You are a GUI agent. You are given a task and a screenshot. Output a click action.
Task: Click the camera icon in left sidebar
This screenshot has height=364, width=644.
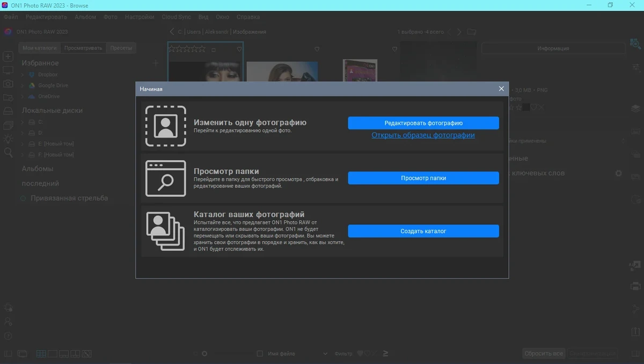(x=8, y=84)
